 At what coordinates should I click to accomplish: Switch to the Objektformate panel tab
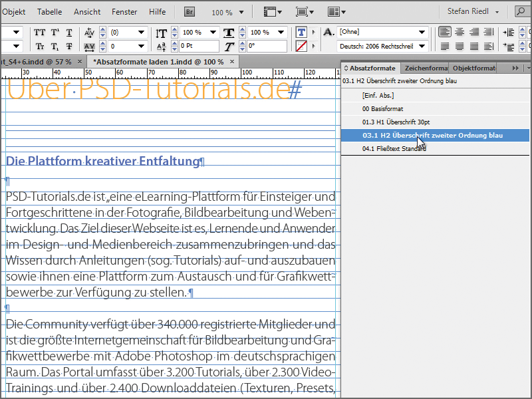(x=473, y=68)
